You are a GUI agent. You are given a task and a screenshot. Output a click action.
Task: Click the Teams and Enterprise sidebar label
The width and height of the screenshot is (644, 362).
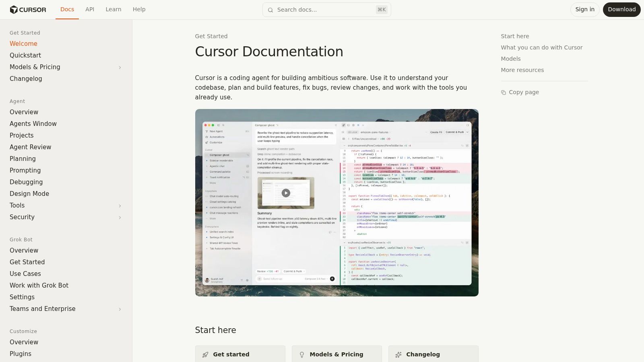click(x=43, y=309)
